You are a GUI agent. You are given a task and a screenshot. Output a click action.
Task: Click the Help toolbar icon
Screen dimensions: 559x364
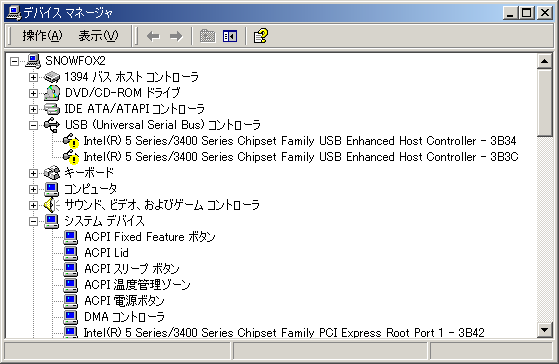pos(261,36)
